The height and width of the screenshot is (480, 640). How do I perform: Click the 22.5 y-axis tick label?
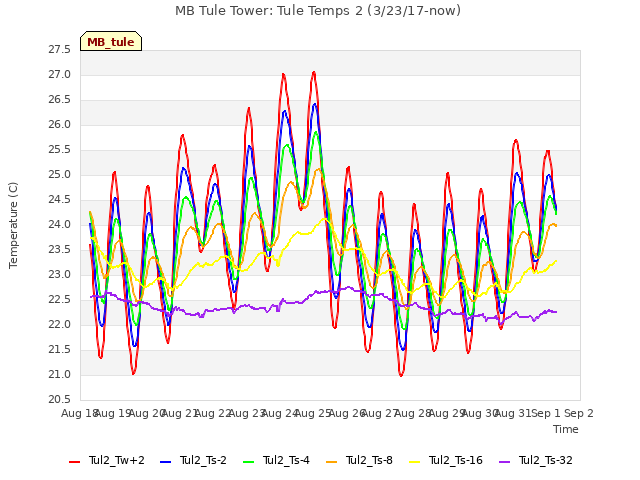click(x=60, y=300)
